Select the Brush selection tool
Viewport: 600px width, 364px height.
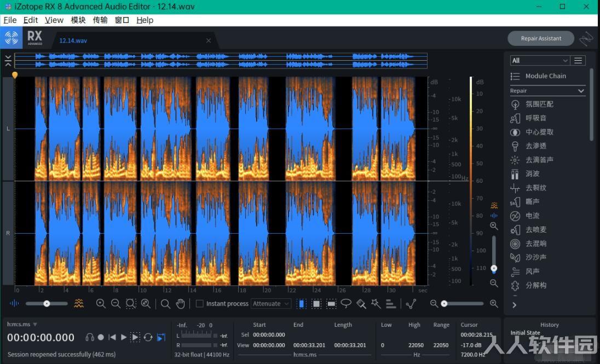(361, 304)
